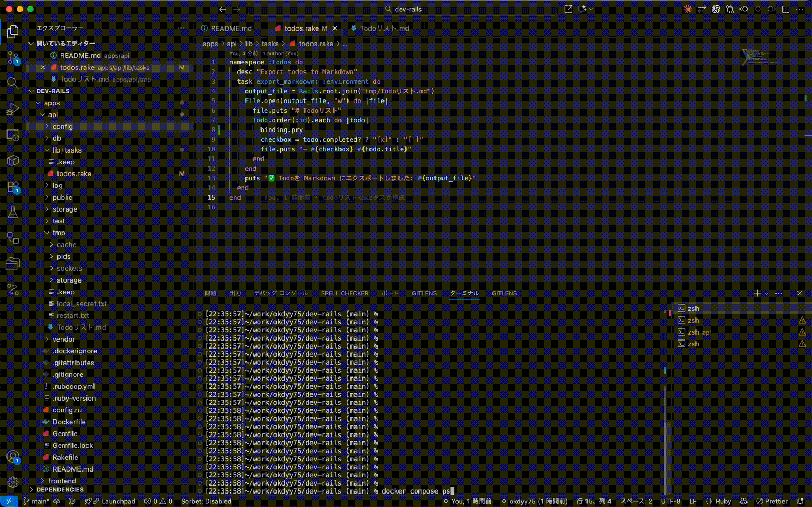Open the Source Control view icon
The width and height of the screenshot is (812, 507).
pyautogui.click(x=13, y=57)
